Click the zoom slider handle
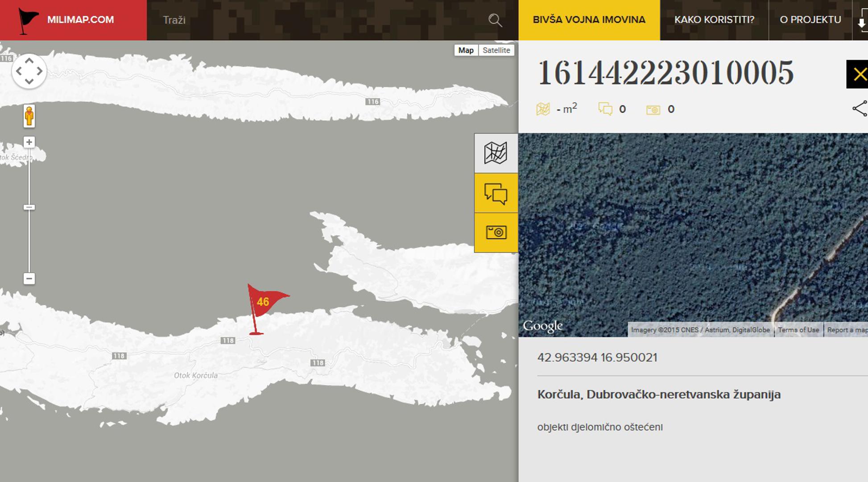 point(29,207)
